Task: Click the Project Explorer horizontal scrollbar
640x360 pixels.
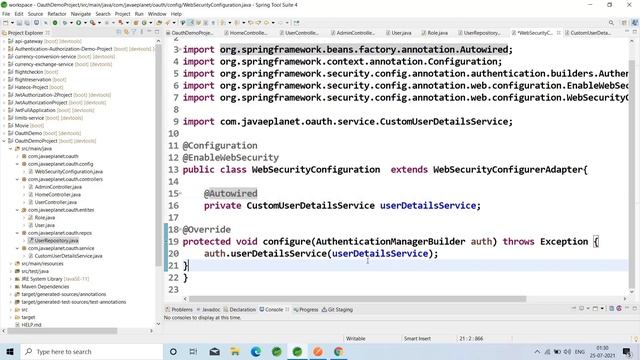Action: [x=62, y=331]
